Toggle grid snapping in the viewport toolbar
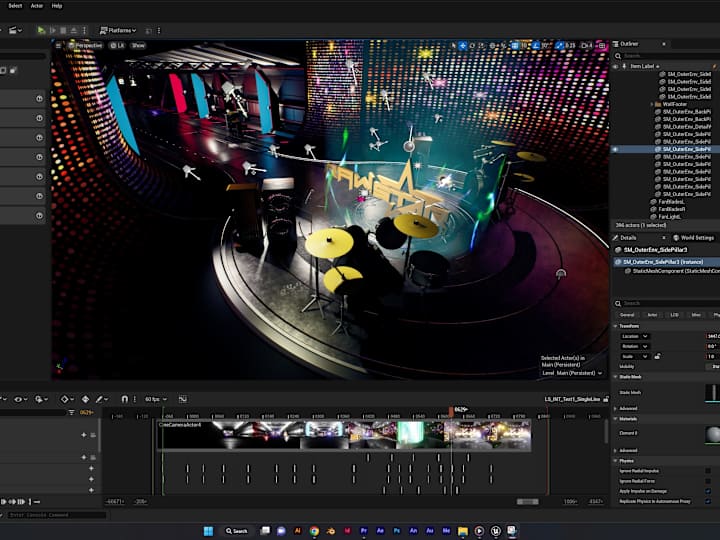 pos(515,45)
